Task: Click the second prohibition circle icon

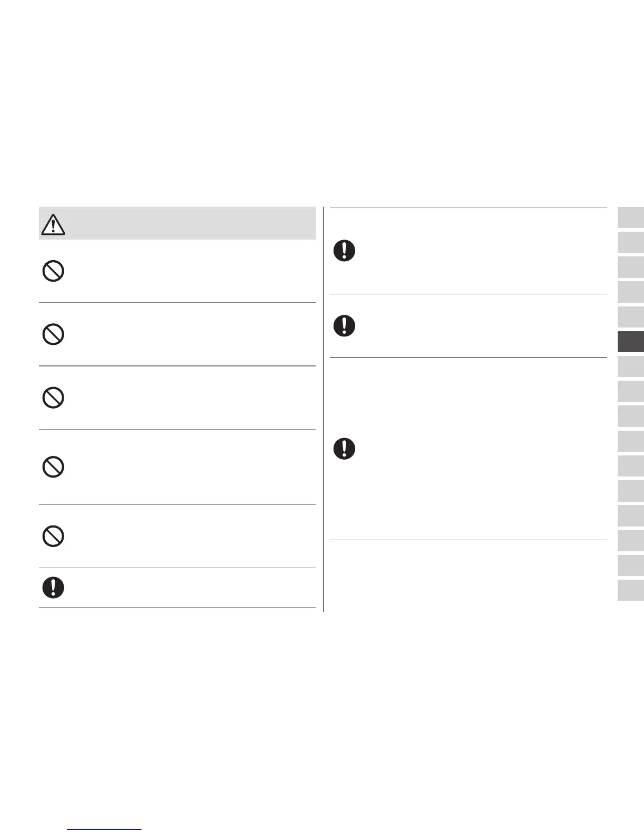Action: pos(53,334)
